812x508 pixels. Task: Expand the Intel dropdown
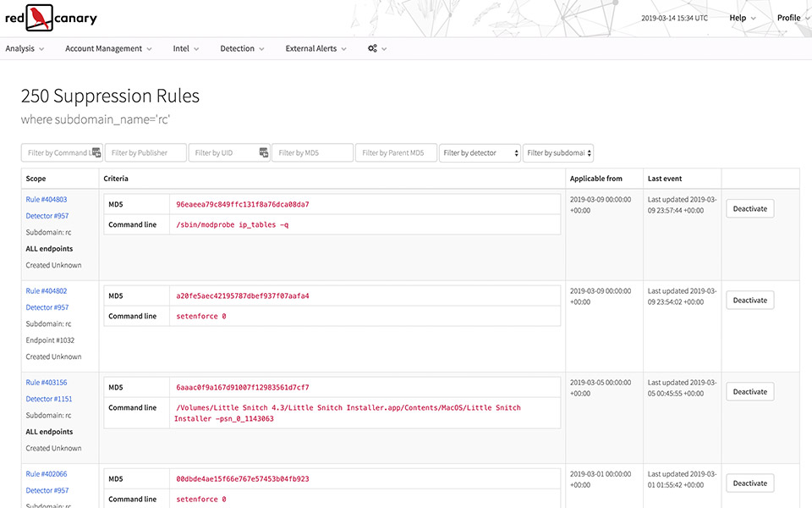coord(186,49)
